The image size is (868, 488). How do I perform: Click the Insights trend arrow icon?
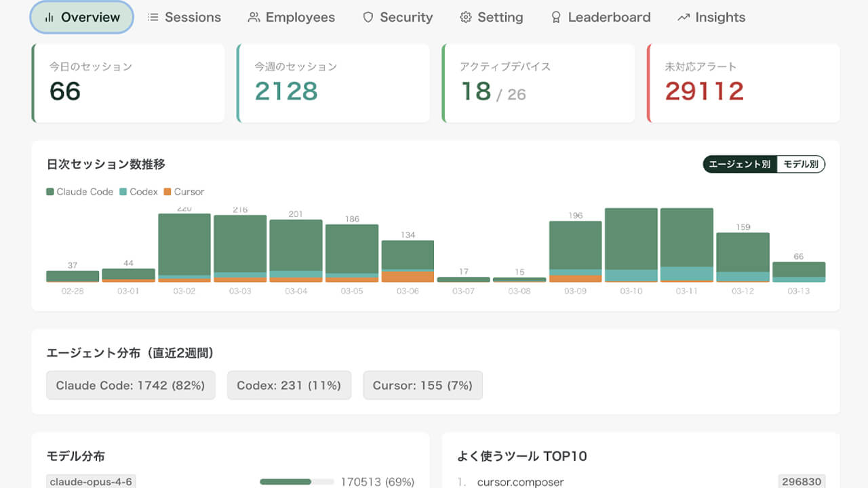[683, 17]
